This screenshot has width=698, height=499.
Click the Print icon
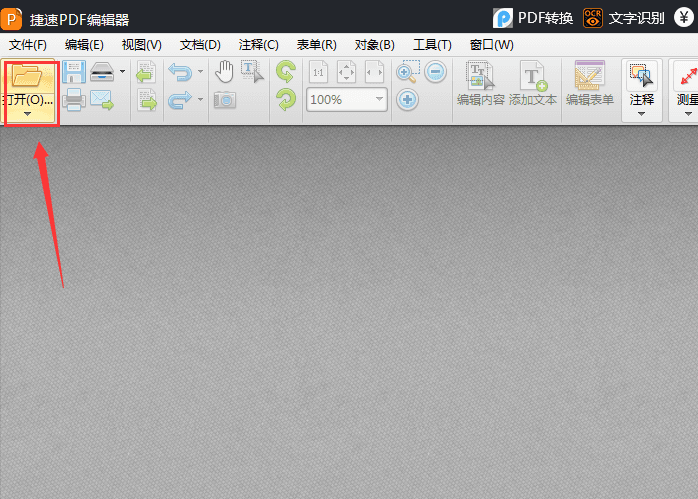pos(74,99)
